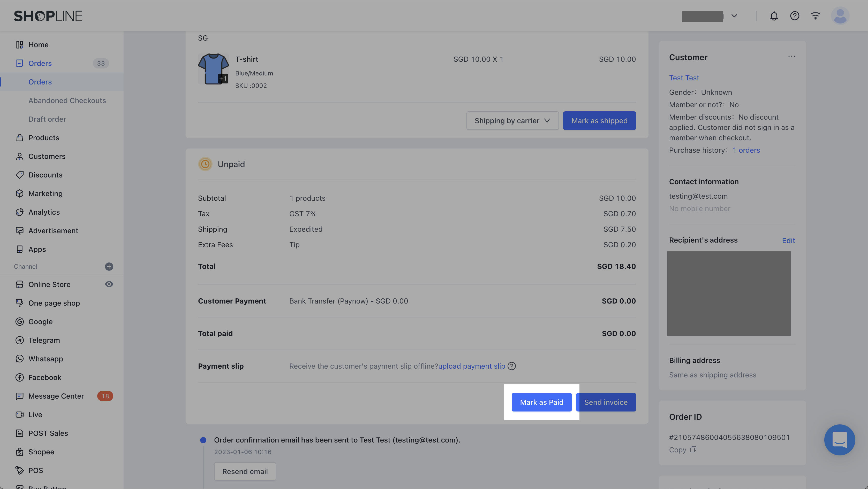868x489 pixels.
Task: Open the help question mark icon
Action: pos(795,16)
